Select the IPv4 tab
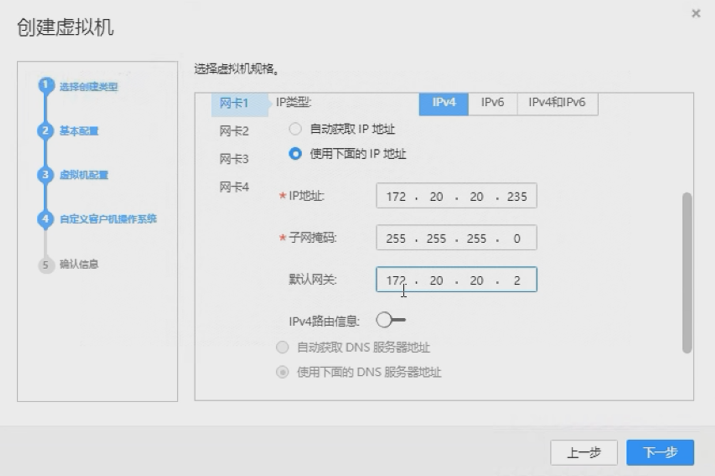Screen dimensions: 715x476 (x=444, y=103)
